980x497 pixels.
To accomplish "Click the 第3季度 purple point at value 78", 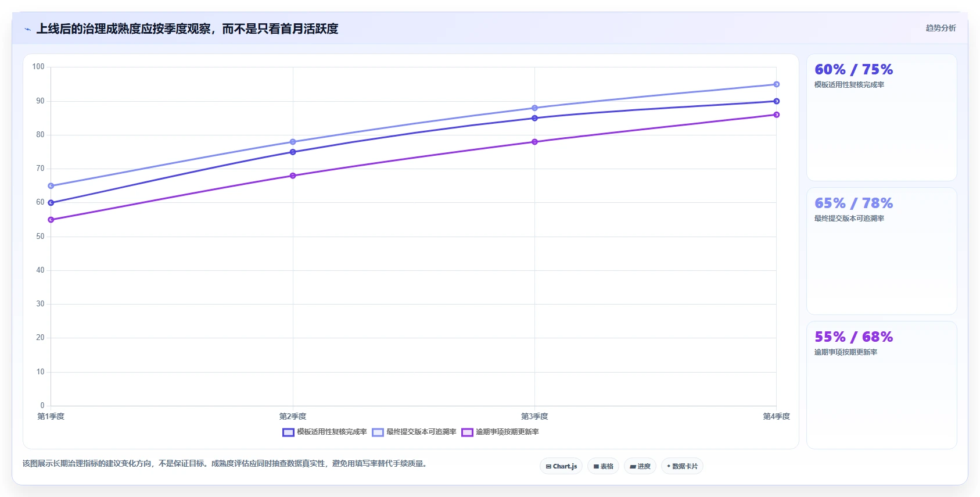I will click(x=535, y=142).
